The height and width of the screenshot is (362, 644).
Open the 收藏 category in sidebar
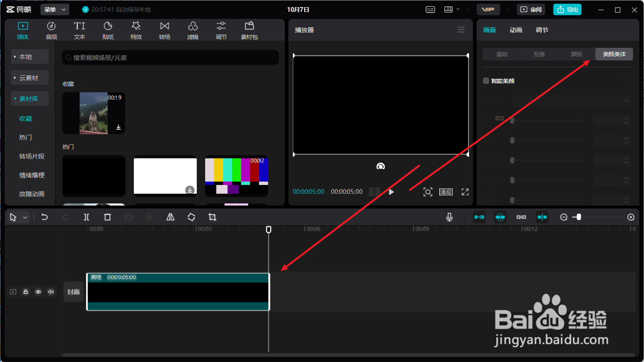tap(26, 119)
